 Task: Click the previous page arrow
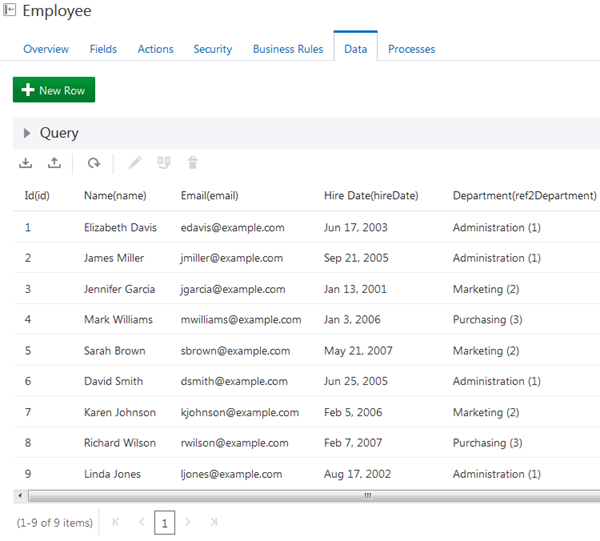[x=141, y=522]
